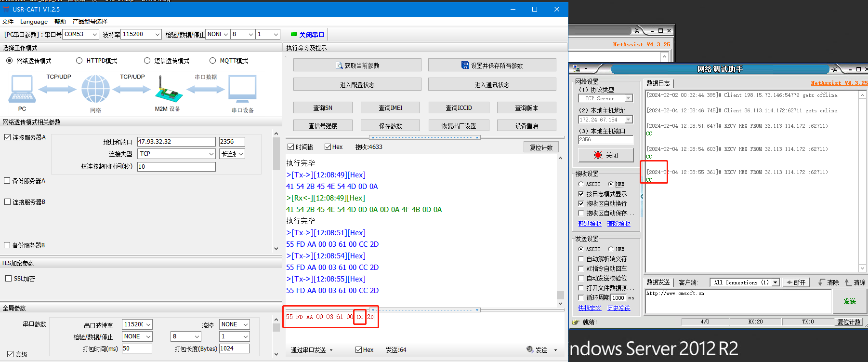Collapse the NetAssist side panel with the splitter arrow

[x=642, y=196]
